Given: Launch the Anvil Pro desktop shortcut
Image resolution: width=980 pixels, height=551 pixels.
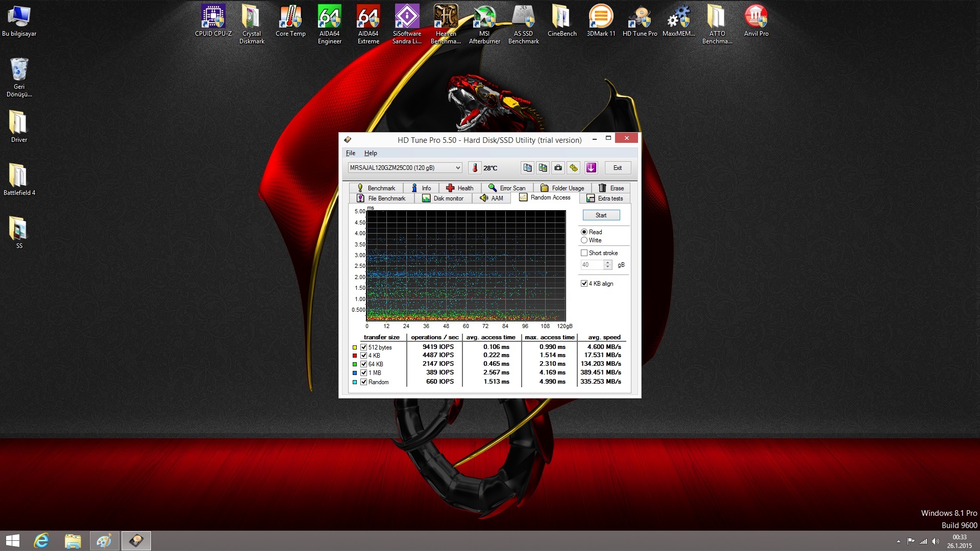Looking at the screenshot, I should pos(756,21).
